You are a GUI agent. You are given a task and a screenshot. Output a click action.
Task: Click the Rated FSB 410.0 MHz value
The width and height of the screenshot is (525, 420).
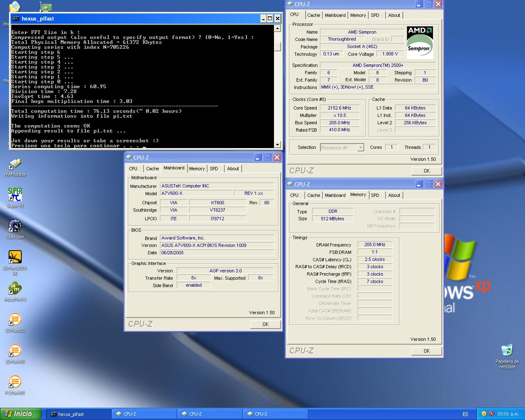(x=340, y=130)
